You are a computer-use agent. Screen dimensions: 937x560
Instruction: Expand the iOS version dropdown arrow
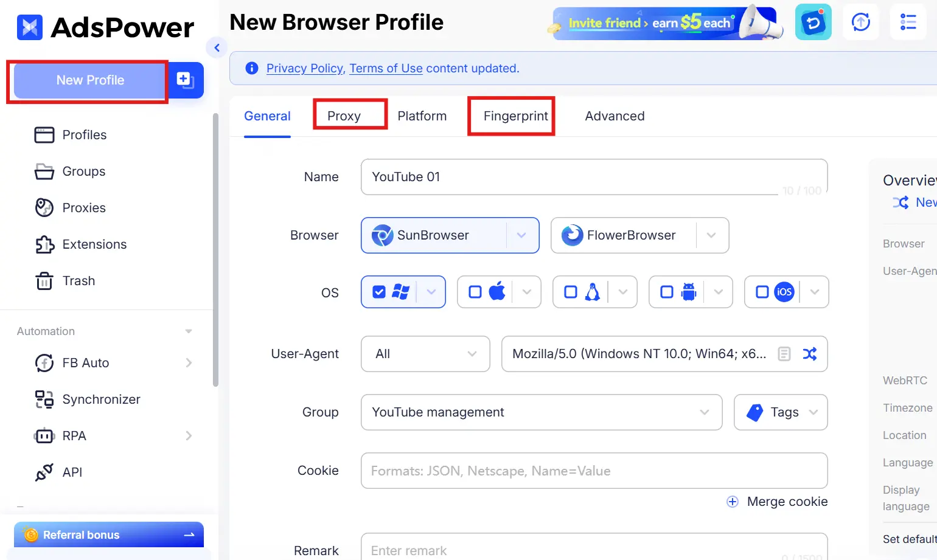pos(815,292)
